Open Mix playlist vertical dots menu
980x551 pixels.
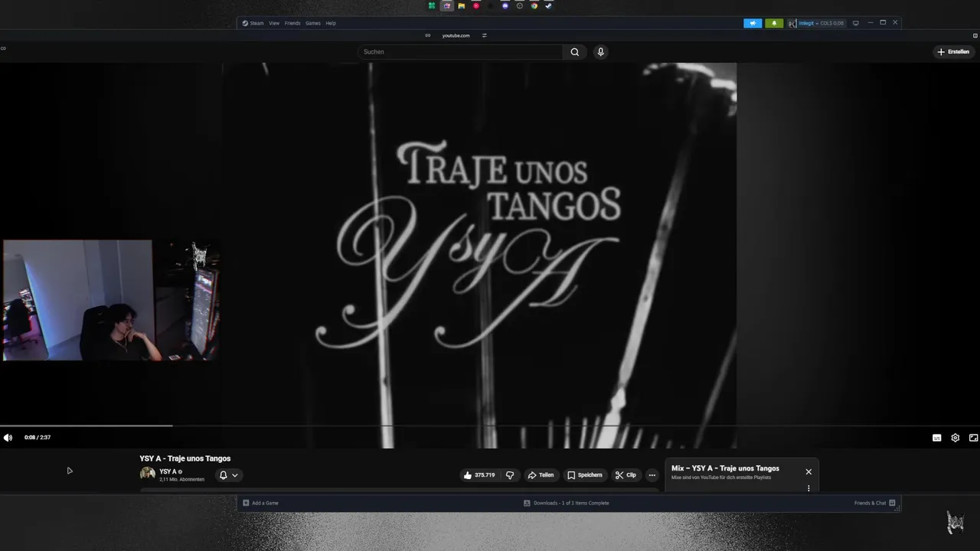click(808, 488)
